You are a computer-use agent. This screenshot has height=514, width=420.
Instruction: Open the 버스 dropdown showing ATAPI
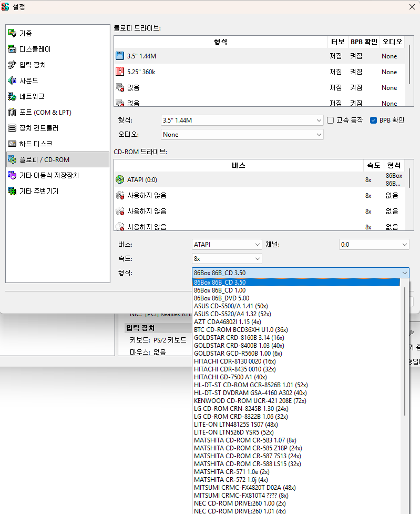227,245
